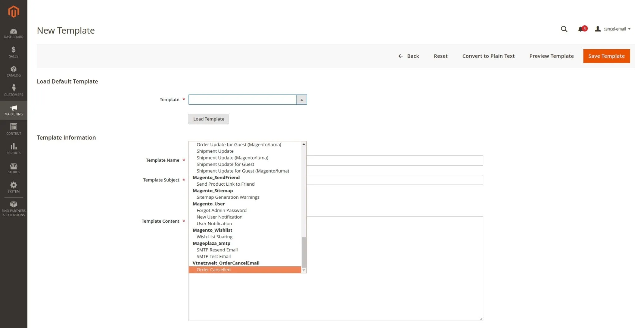Click the Save Template button

coord(606,56)
